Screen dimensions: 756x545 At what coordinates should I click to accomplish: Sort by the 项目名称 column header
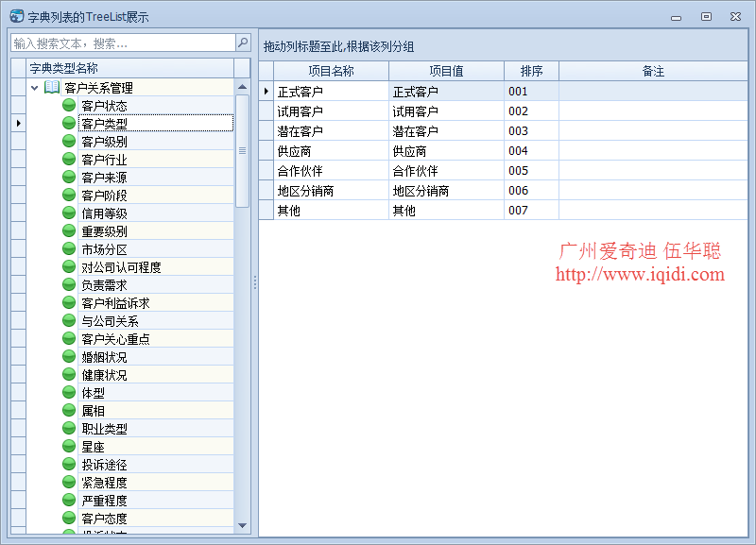(x=332, y=72)
